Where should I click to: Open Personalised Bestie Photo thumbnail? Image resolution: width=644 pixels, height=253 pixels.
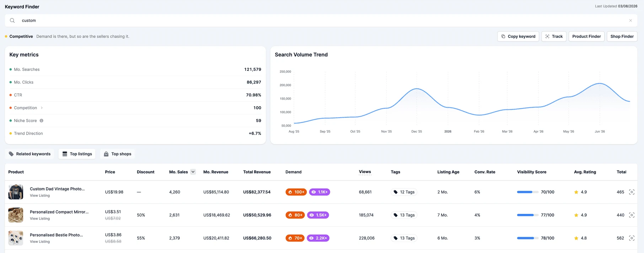click(16, 238)
